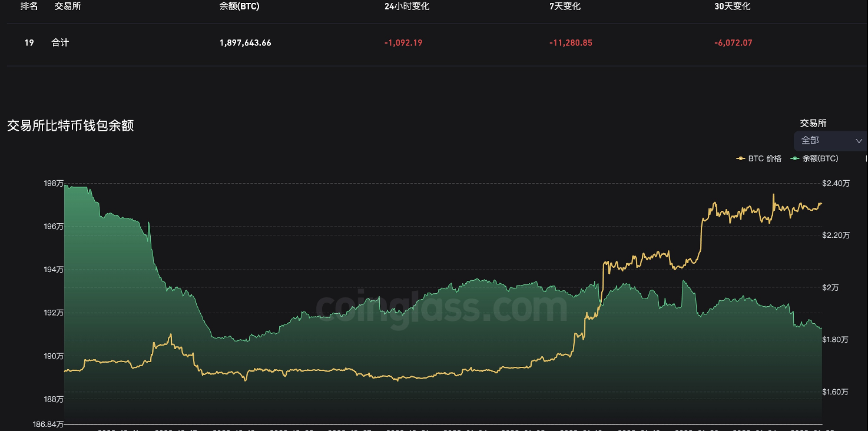Click the chevron arrow in exchange selector
The width and height of the screenshot is (868, 431).
[859, 141]
